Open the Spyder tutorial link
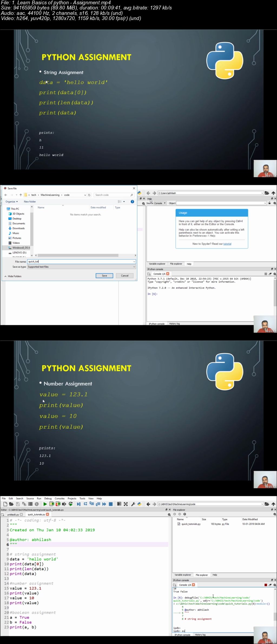The width and height of the screenshot is (277, 644). [x=227, y=244]
